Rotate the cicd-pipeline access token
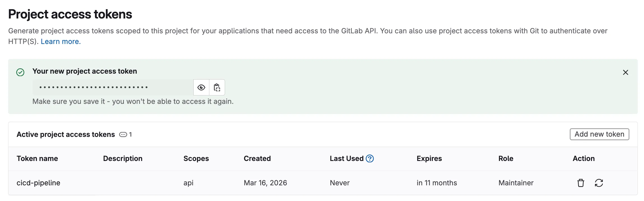The height and width of the screenshot is (201, 644). tap(599, 183)
